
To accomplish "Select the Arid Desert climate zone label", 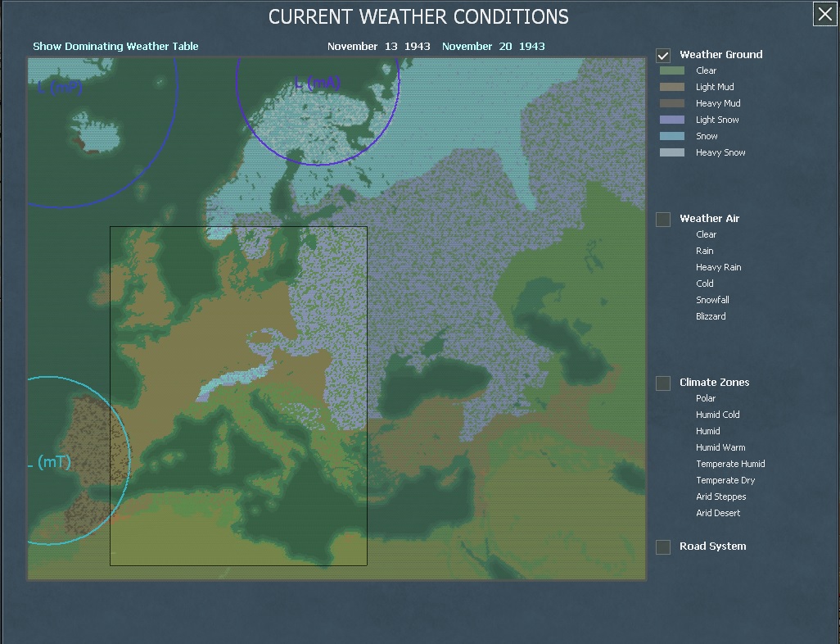I will click(717, 513).
